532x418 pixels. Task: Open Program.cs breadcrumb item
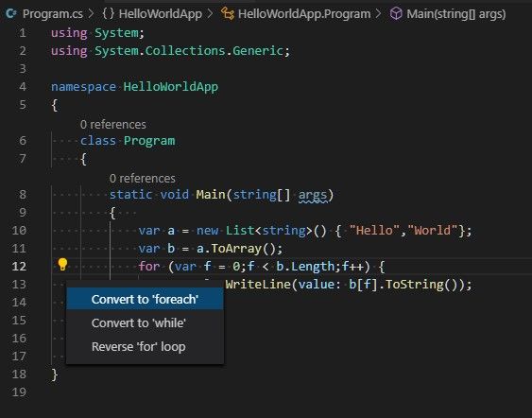click(53, 14)
